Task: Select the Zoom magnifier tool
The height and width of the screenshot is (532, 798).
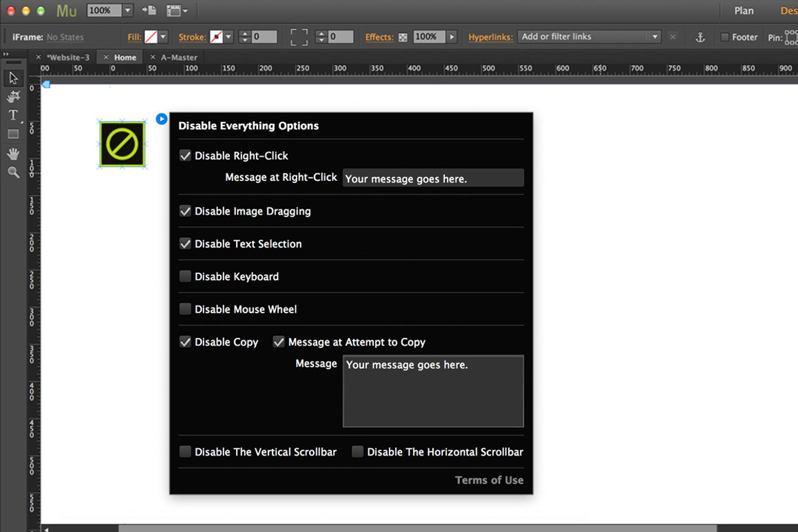Action: tap(13, 172)
